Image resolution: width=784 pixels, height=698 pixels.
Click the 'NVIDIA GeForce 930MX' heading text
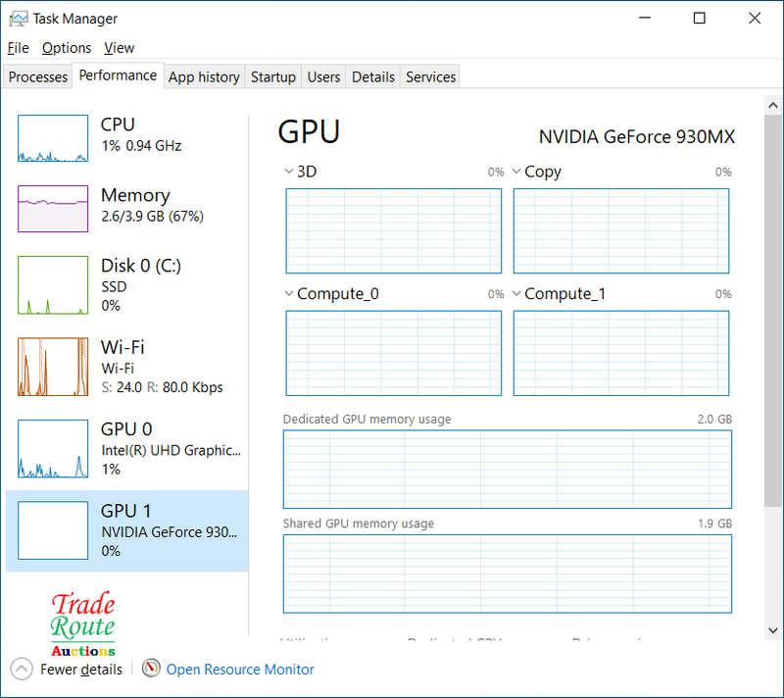[x=636, y=136]
